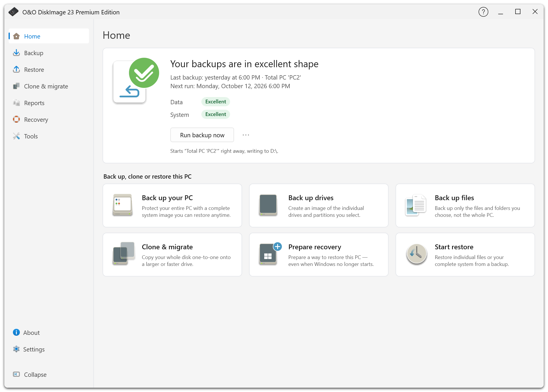Choose the Back up drives card
This screenshot has width=548, height=392.
coord(319,206)
